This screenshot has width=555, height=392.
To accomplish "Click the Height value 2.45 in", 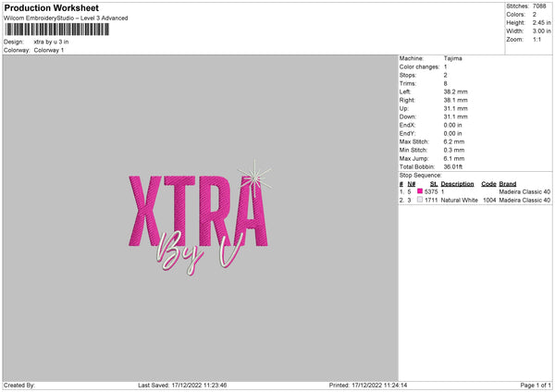I will coord(541,22).
